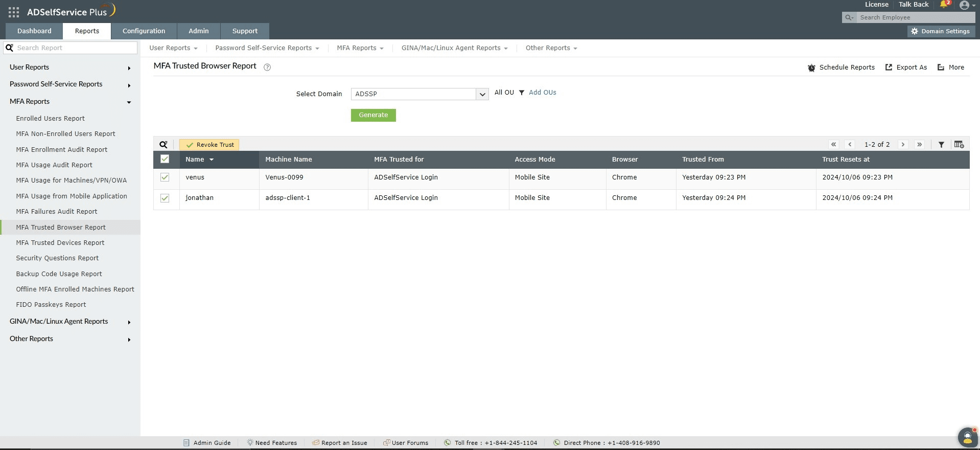
Task: Click the search icon in the Search Employee box
Action: 849,17
